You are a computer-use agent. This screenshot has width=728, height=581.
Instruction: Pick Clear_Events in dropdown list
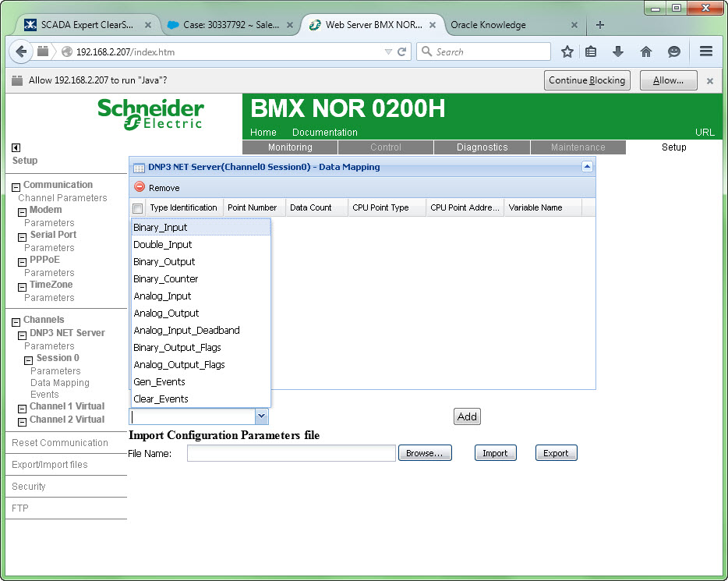point(200,399)
